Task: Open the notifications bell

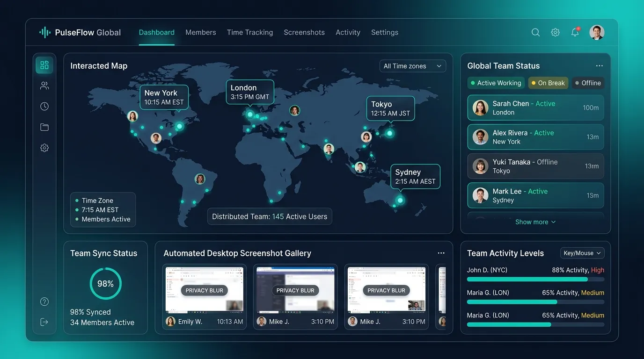Action: tap(575, 32)
